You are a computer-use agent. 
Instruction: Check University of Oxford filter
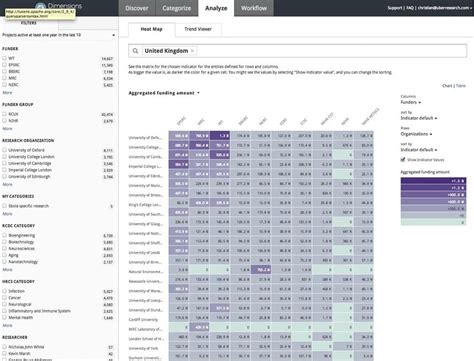(x=4, y=150)
